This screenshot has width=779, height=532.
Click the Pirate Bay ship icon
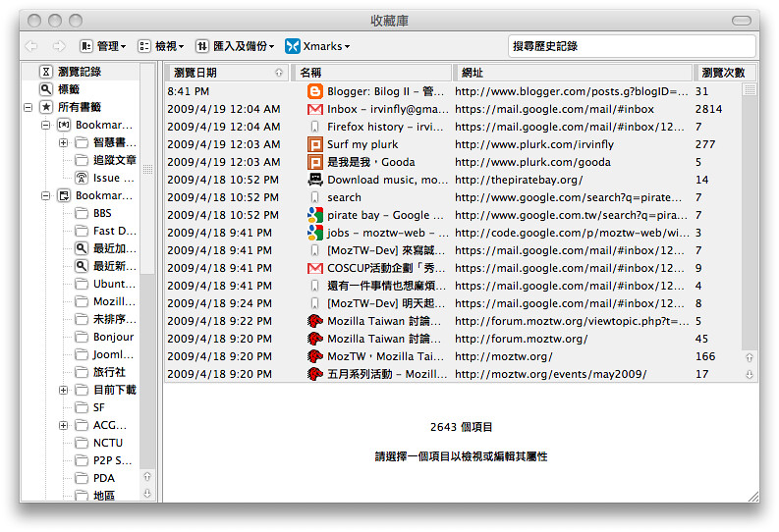point(315,180)
